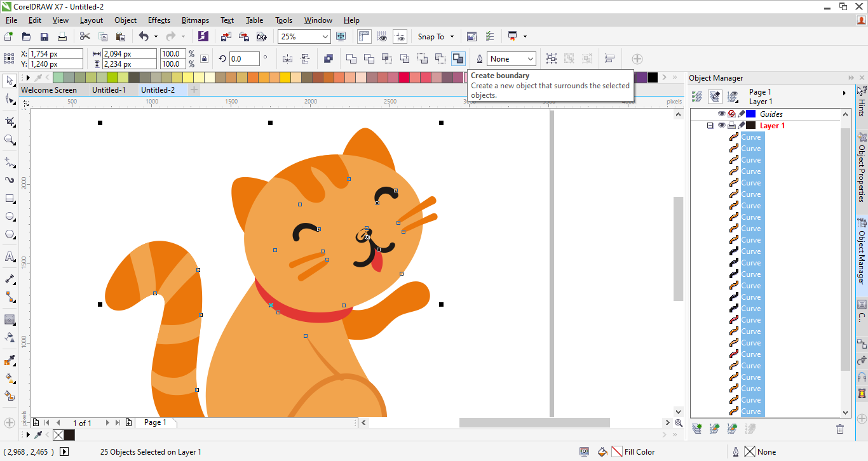868x461 pixels.
Task: Select the Polygon tool
Action: 10,234
